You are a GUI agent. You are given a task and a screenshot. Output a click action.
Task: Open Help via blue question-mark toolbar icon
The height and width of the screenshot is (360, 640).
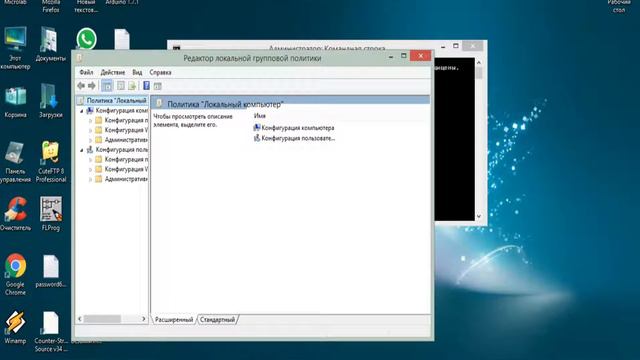tap(146, 86)
